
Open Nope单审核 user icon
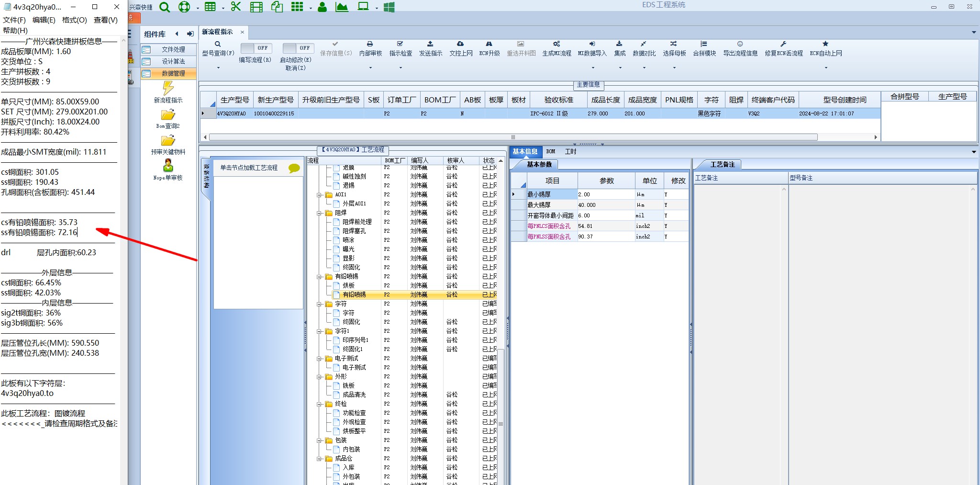[x=168, y=170]
